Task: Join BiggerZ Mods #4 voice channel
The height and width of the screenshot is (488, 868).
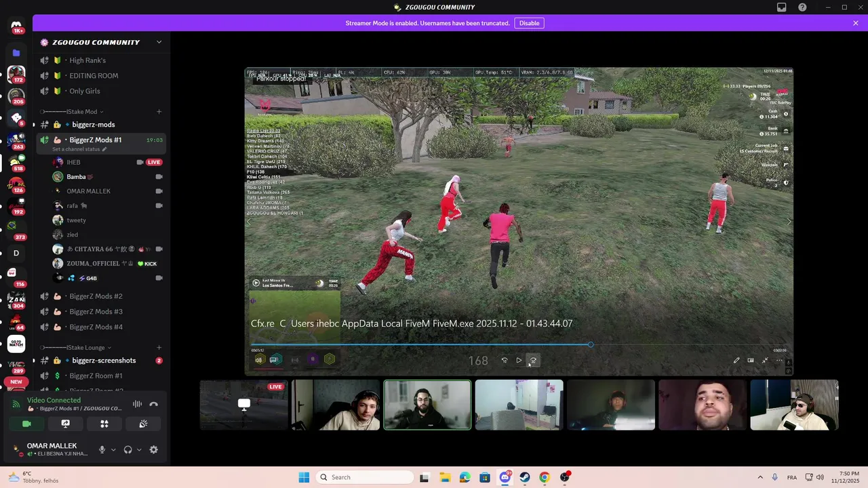Action: tap(102, 327)
